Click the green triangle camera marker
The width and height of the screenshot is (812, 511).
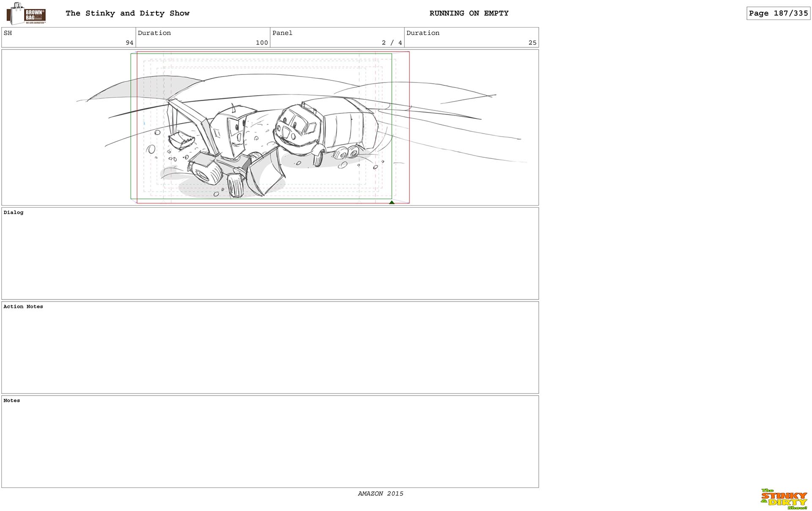pyautogui.click(x=392, y=202)
